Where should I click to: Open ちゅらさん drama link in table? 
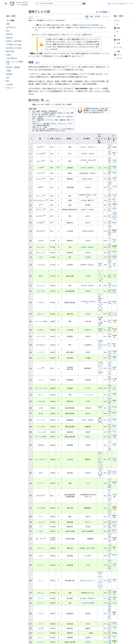41,637
